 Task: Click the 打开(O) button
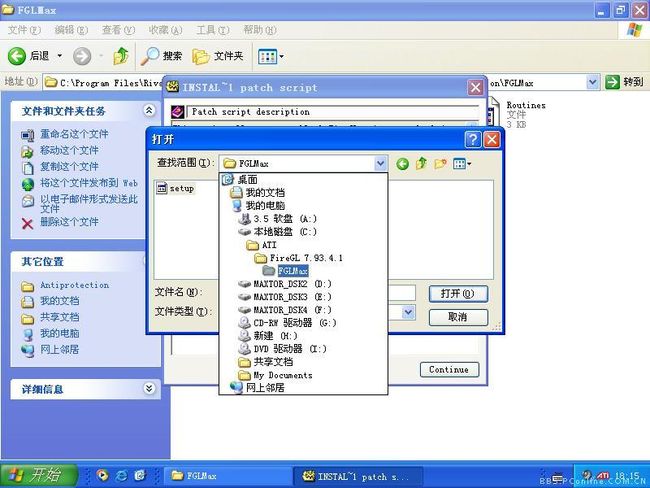coord(458,294)
